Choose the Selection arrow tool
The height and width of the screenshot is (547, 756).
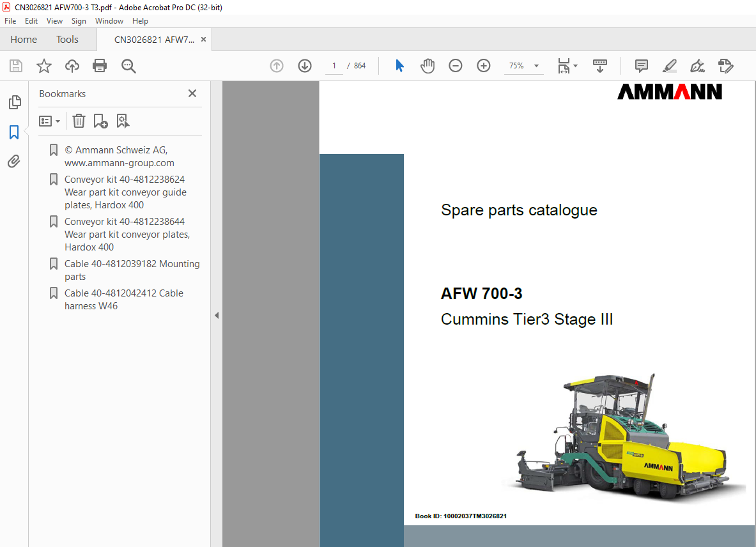click(x=399, y=66)
